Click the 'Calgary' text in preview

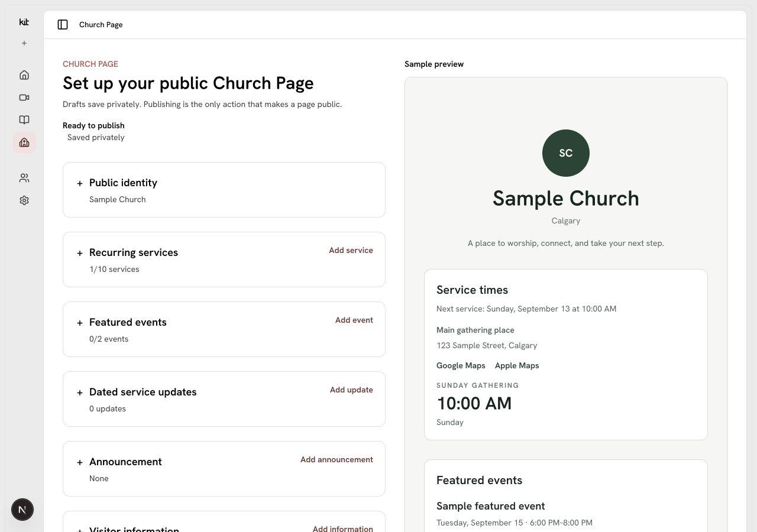click(x=566, y=221)
